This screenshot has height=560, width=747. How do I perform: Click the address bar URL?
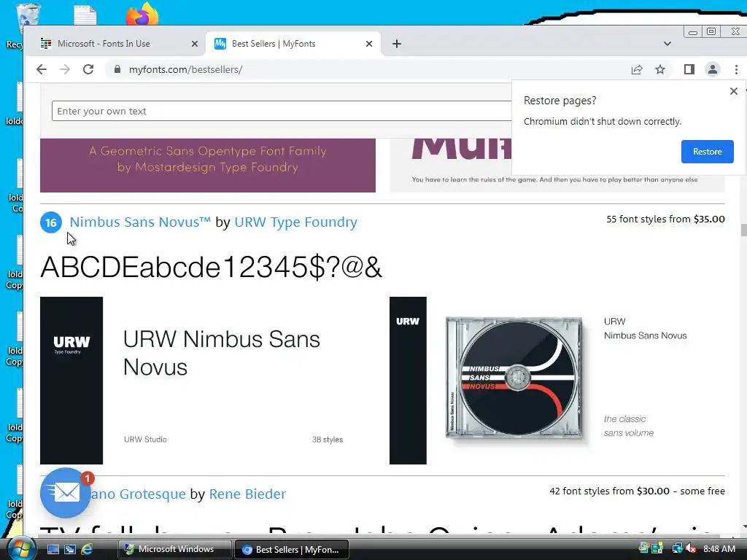tap(186, 69)
